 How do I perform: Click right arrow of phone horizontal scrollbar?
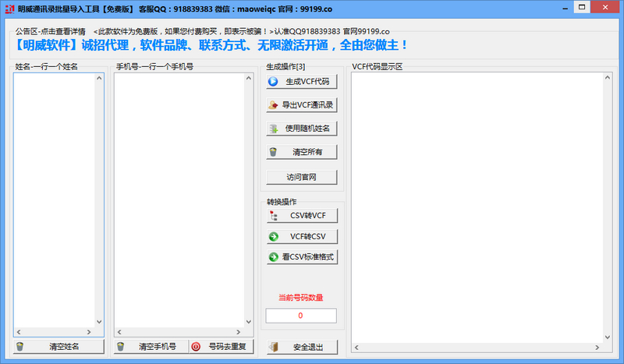[239, 332]
